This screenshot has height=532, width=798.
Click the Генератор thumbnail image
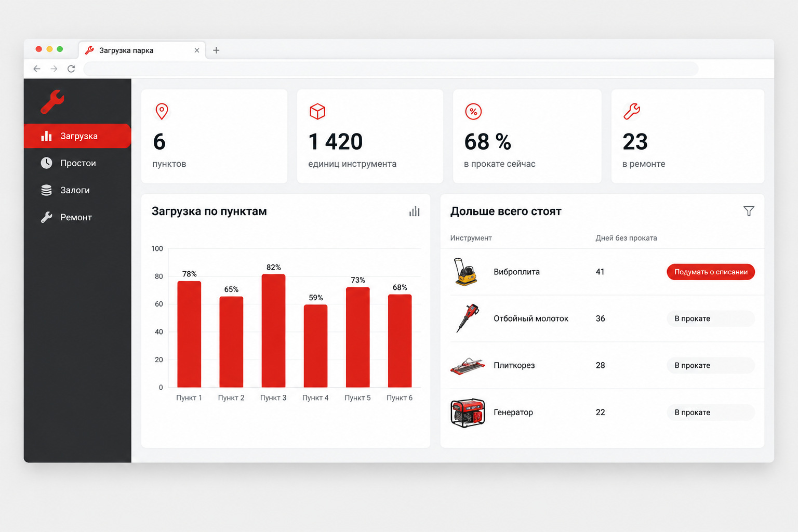click(x=468, y=413)
